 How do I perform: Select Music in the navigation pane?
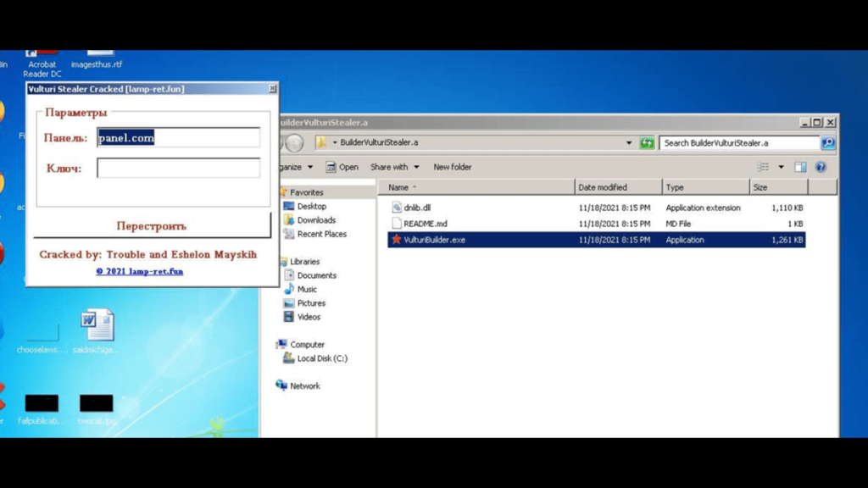[x=307, y=290]
